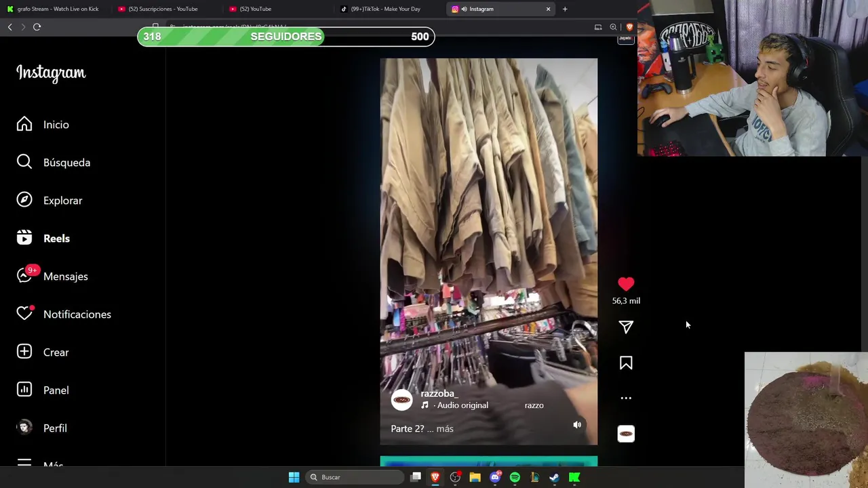
Task: Open razzoba_ username link
Action: [x=439, y=393]
